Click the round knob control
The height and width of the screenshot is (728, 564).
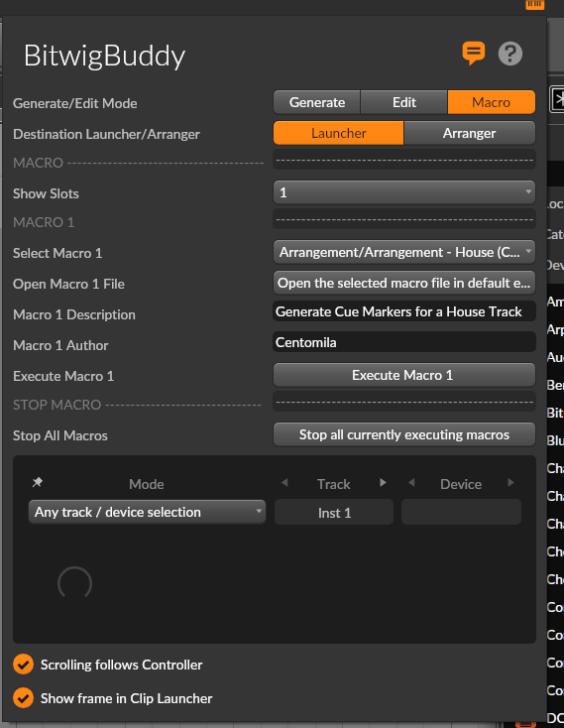[x=74, y=584]
